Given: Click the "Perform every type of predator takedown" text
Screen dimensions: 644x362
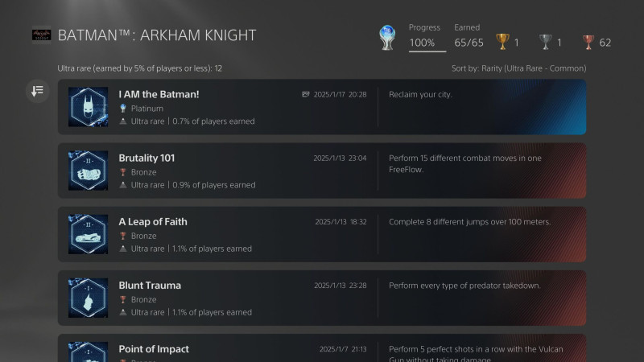Looking at the screenshot, I should (x=464, y=286).
